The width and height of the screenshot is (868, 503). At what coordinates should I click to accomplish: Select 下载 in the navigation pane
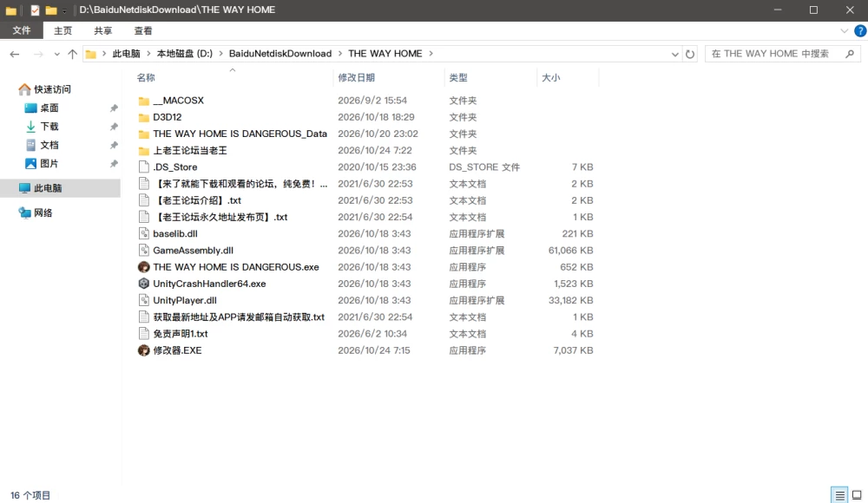[x=49, y=127]
